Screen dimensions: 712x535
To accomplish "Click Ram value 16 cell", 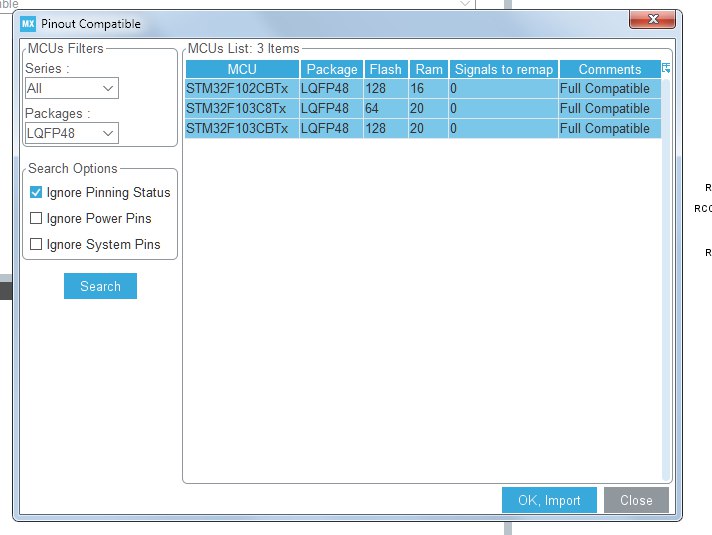I will 429,89.
